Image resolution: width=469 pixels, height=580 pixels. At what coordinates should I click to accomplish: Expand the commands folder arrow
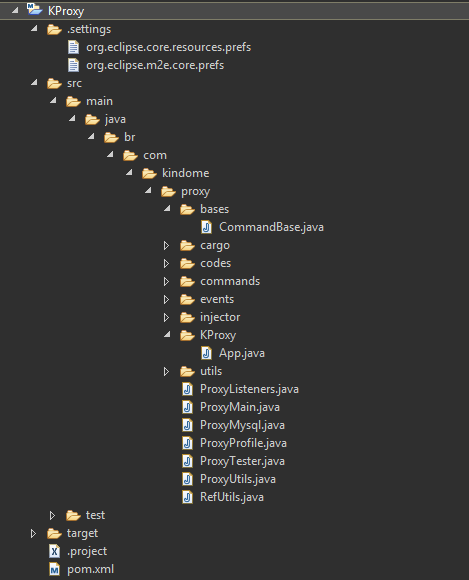(x=166, y=281)
